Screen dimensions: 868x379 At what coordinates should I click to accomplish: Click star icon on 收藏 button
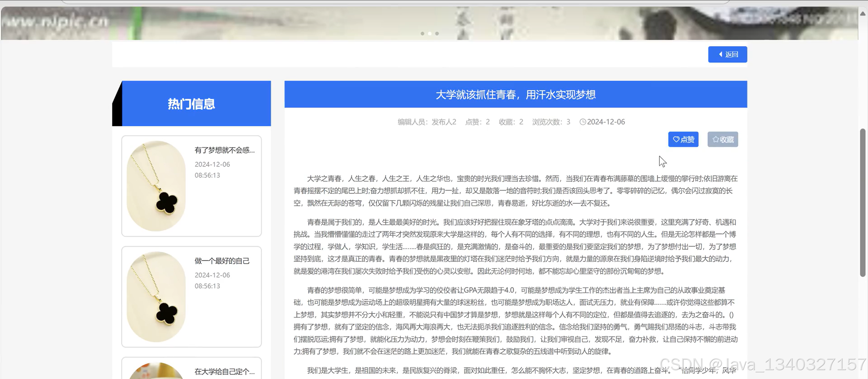pyautogui.click(x=715, y=139)
